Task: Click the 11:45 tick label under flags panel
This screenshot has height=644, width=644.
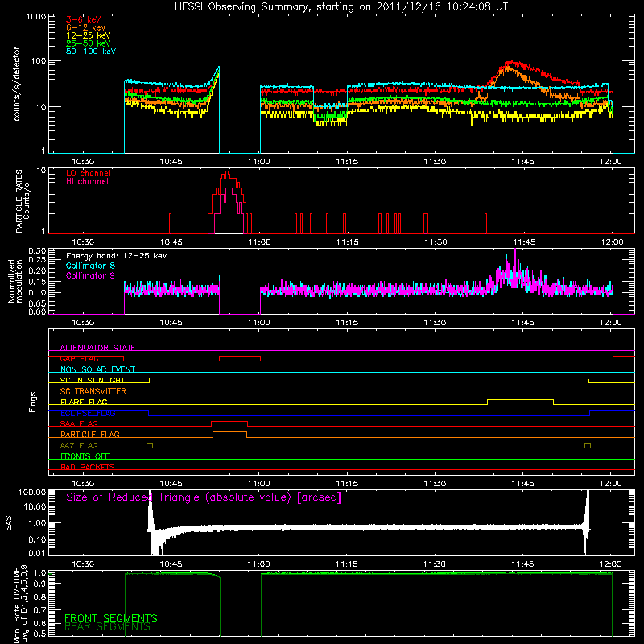Action: [x=522, y=484]
